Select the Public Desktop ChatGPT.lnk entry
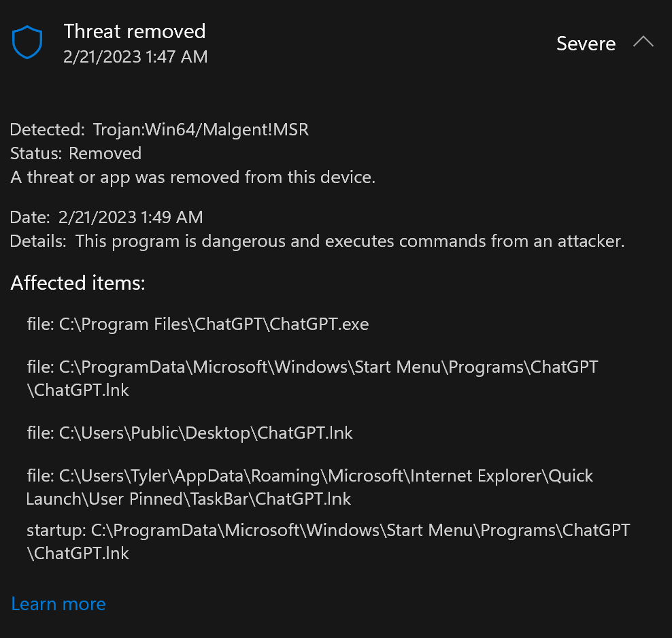 click(190, 433)
